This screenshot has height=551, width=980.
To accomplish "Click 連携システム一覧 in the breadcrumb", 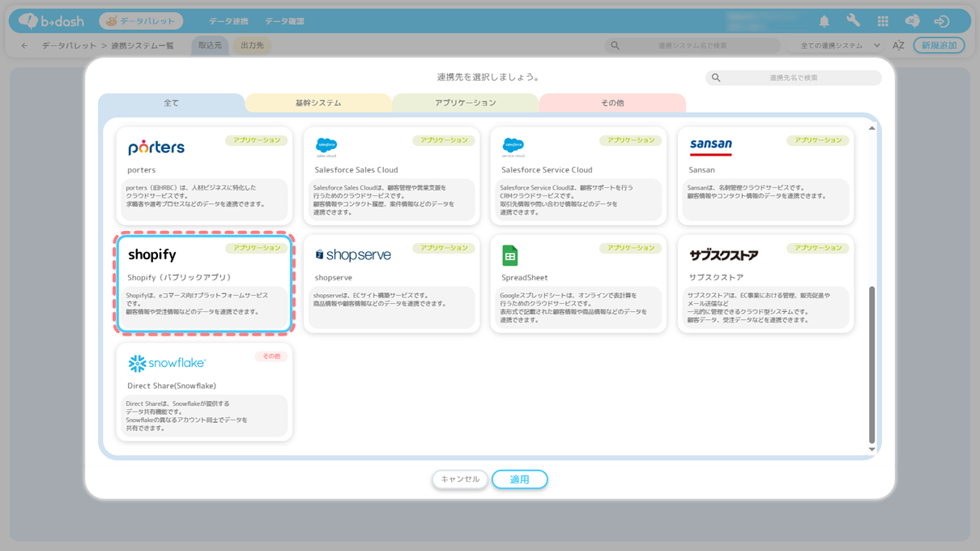I will [143, 45].
